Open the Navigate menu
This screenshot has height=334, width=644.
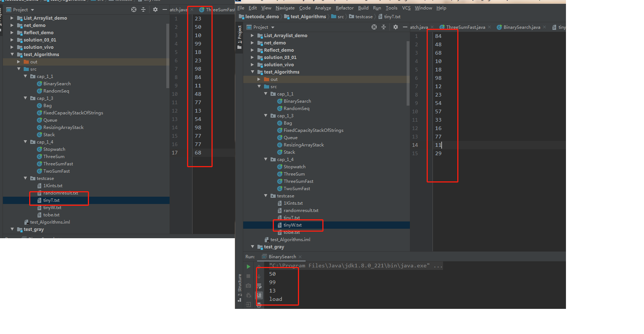click(285, 8)
